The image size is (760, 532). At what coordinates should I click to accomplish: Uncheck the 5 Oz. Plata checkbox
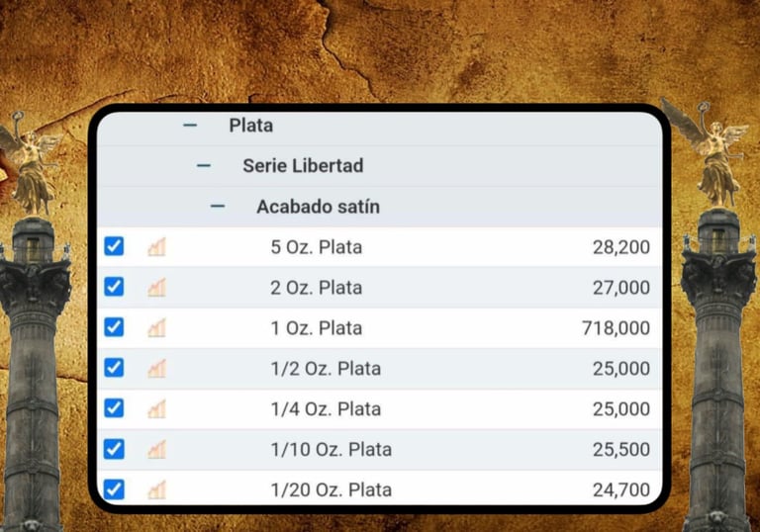click(x=114, y=246)
